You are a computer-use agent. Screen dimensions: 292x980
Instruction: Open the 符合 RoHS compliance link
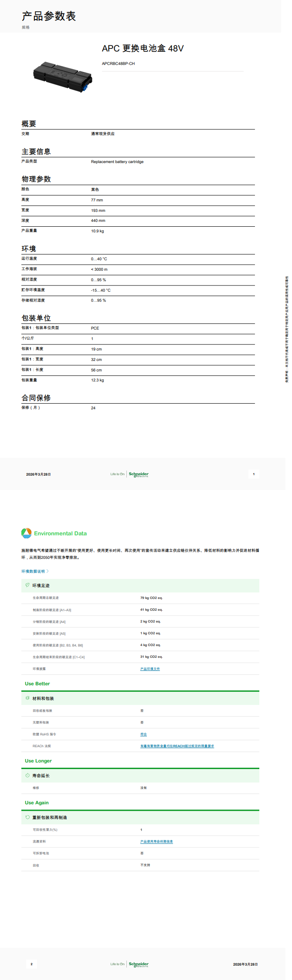click(143, 734)
